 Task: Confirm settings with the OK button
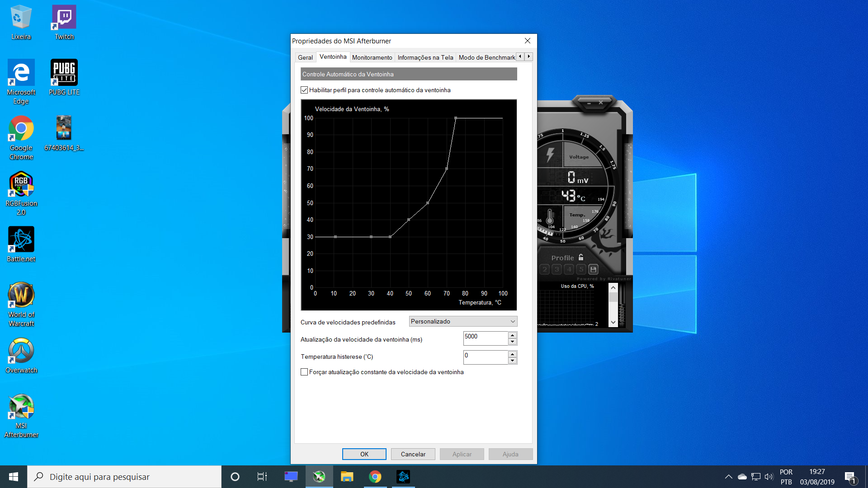point(364,454)
